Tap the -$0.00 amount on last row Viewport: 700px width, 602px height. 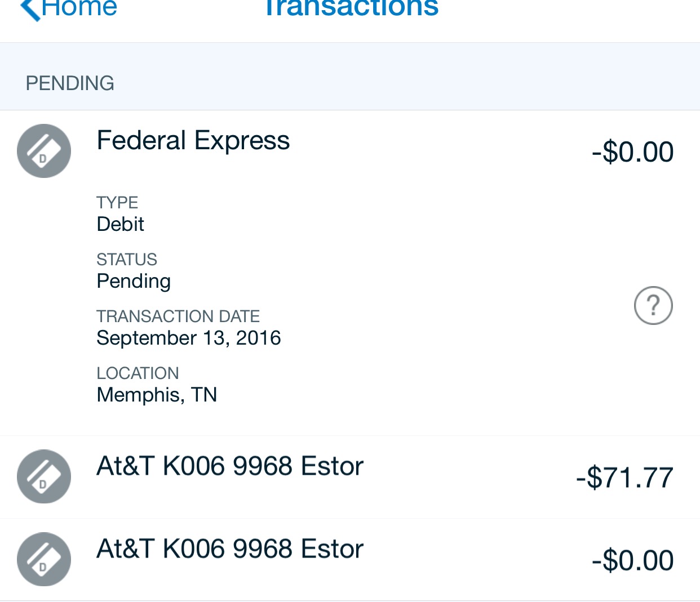[632, 560]
